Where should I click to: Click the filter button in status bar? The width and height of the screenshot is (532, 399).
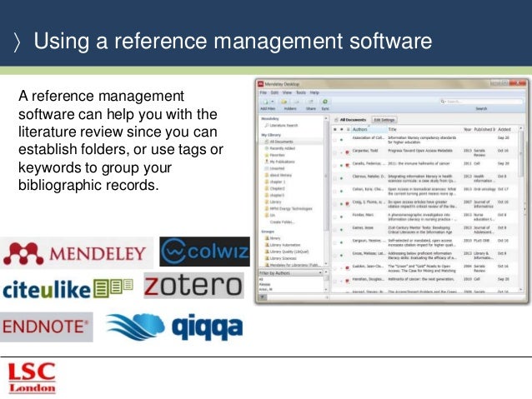click(263, 297)
